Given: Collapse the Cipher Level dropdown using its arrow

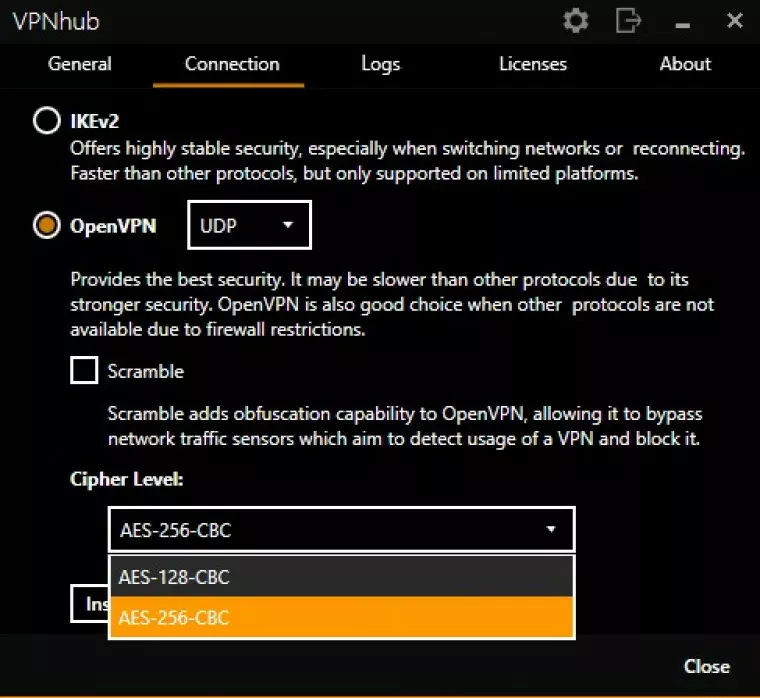Looking at the screenshot, I should click(x=550, y=529).
